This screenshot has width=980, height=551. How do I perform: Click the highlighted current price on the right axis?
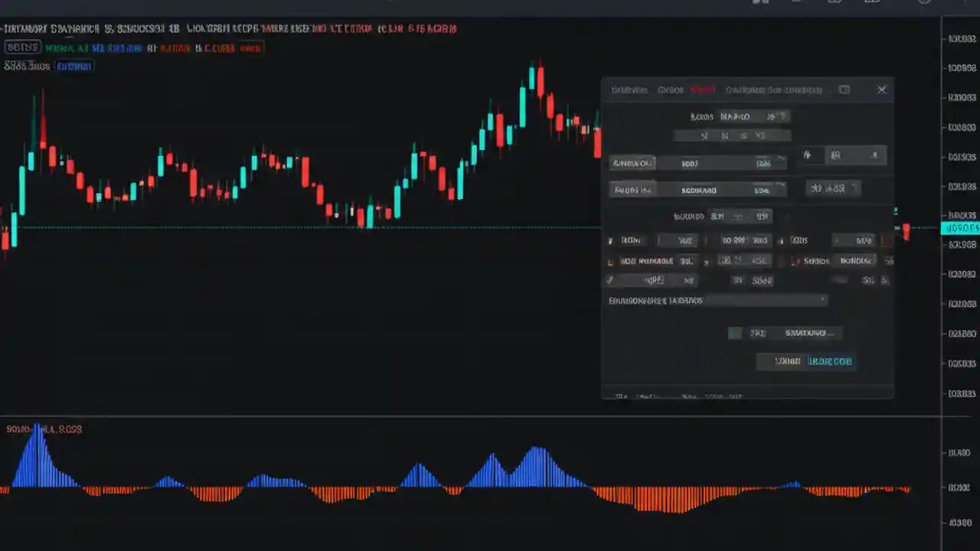coord(960,228)
